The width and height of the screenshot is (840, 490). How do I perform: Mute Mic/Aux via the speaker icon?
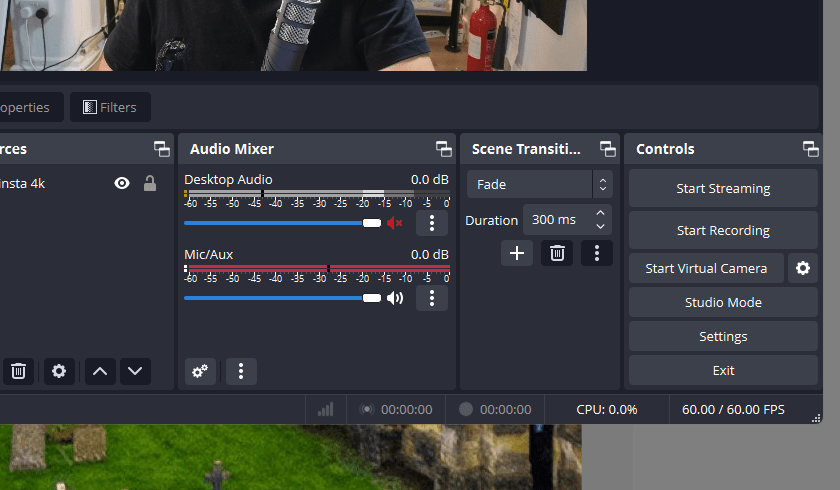pyautogui.click(x=395, y=298)
